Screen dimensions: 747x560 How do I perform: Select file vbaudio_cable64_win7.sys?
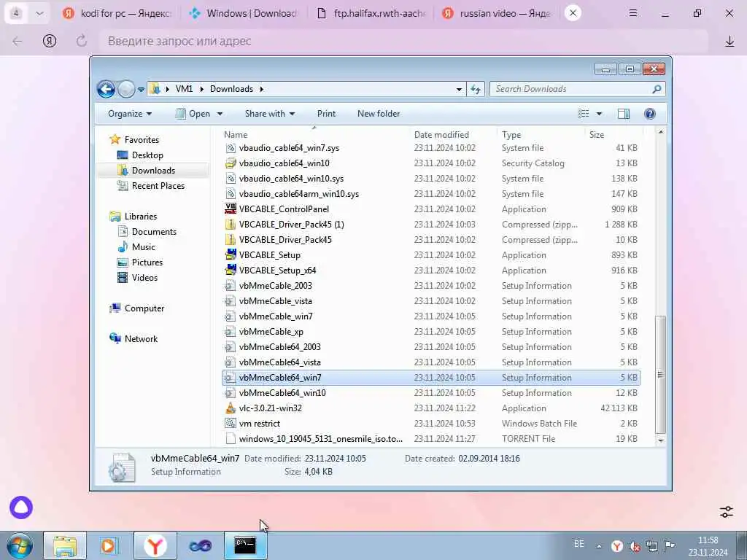click(289, 148)
